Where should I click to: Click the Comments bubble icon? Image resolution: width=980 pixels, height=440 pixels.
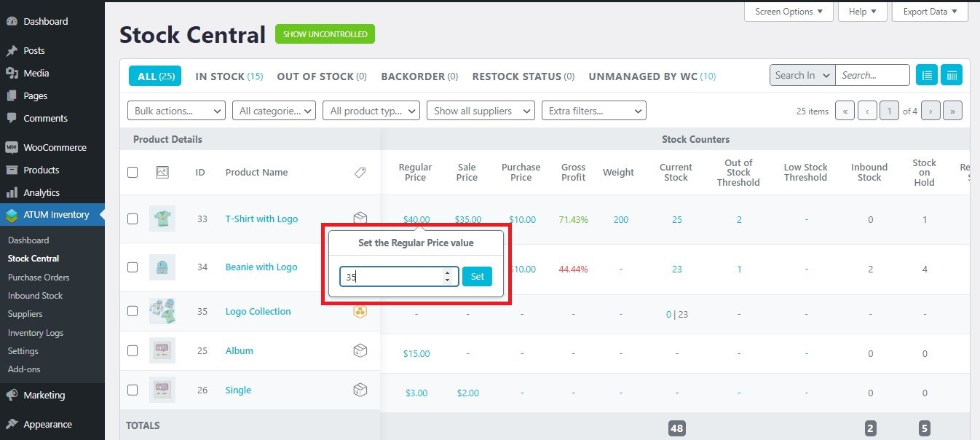tap(12, 118)
